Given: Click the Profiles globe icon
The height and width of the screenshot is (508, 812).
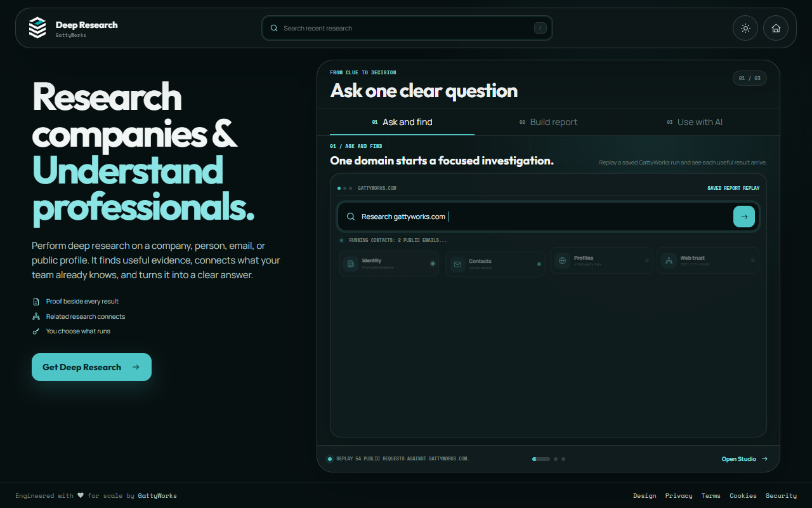Looking at the screenshot, I should pos(562,260).
